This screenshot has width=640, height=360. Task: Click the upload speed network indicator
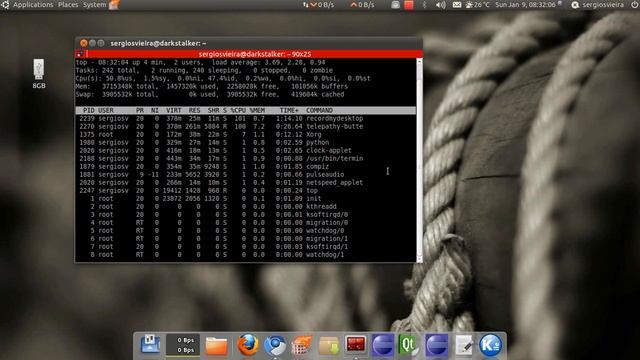coord(363,4)
